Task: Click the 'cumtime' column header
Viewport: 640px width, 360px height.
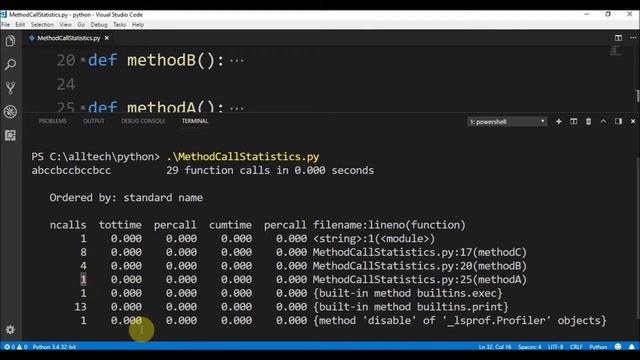Action: tap(230, 225)
